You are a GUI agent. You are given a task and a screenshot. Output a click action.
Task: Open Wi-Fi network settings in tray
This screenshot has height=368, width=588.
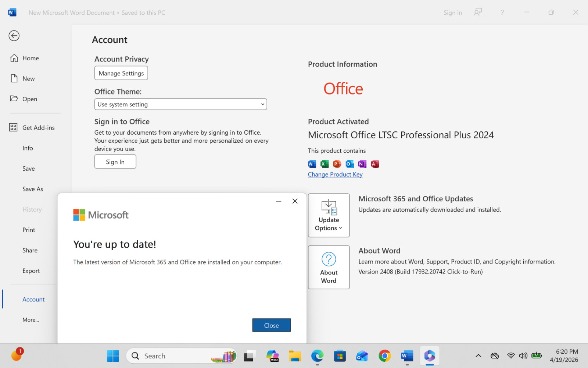[x=511, y=356]
